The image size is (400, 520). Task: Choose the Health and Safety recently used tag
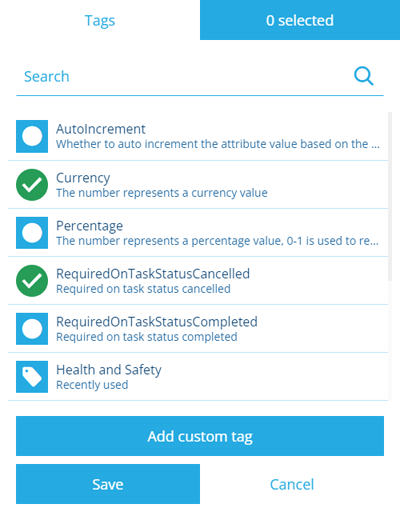[x=198, y=377]
